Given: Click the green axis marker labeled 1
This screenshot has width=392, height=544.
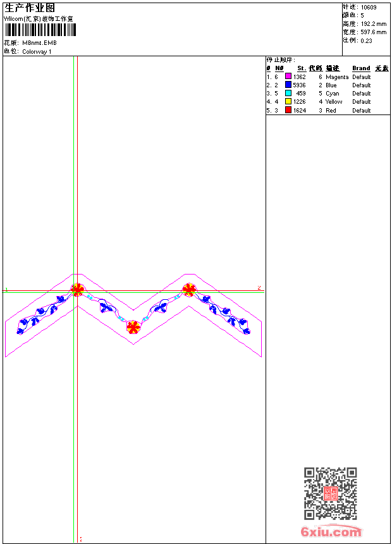Looking at the screenshot, I should [6, 289].
